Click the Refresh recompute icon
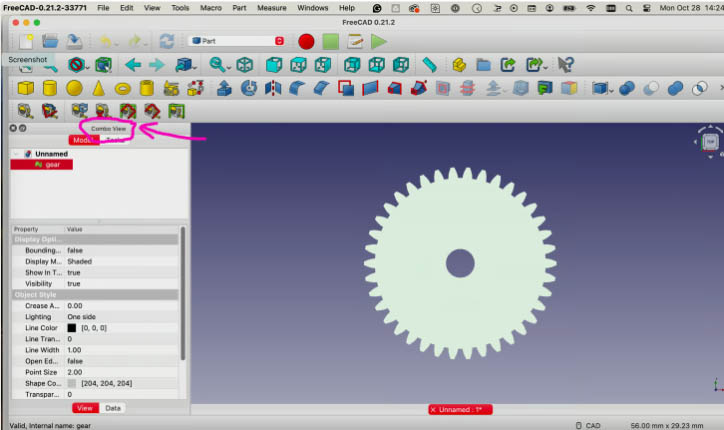The image size is (724, 430). coord(167,42)
